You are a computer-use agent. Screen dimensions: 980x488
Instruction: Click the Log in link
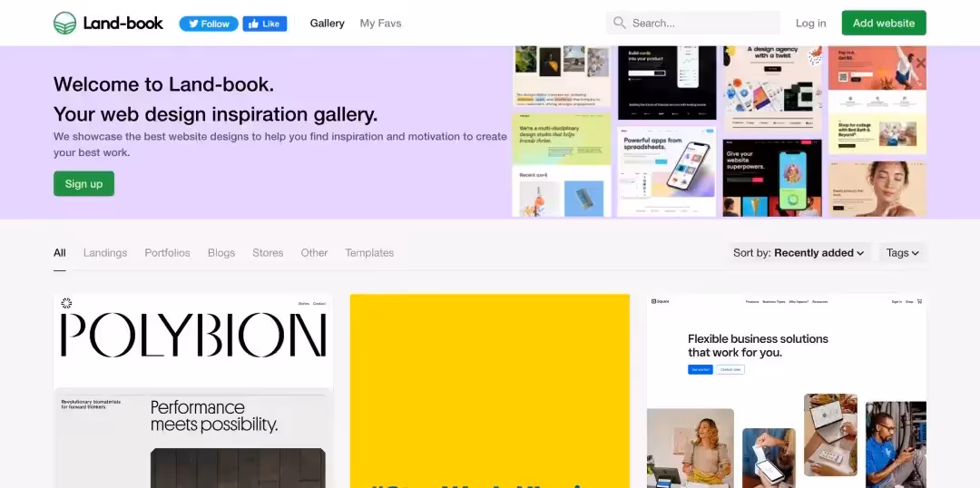810,24
